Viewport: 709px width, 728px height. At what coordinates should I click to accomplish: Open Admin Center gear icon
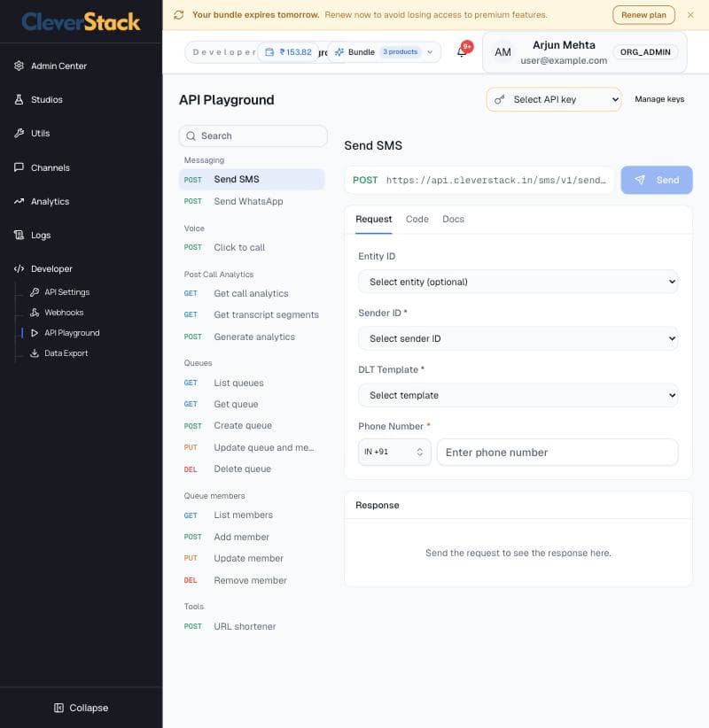click(x=19, y=66)
